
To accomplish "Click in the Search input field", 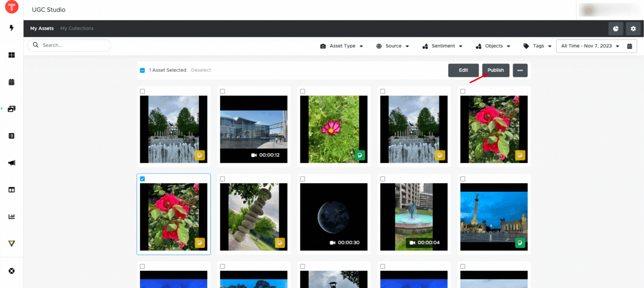I will pyautogui.click(x=69, y=45).
